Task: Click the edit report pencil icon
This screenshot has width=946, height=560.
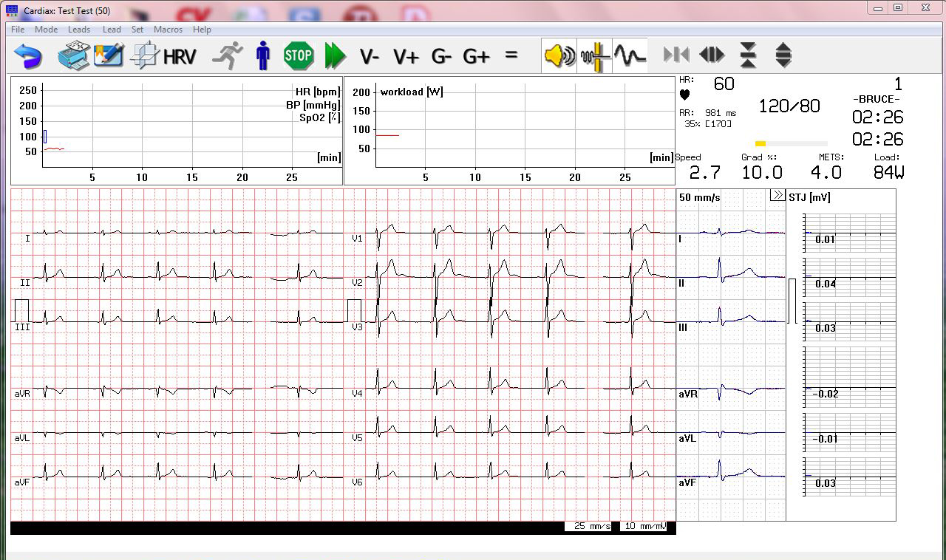Action: [x=109, y=56]
